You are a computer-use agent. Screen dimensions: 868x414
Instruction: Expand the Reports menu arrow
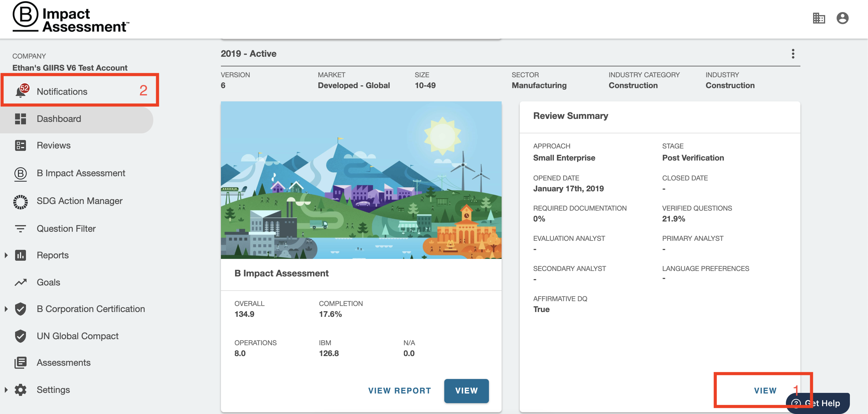click(6, 255)
